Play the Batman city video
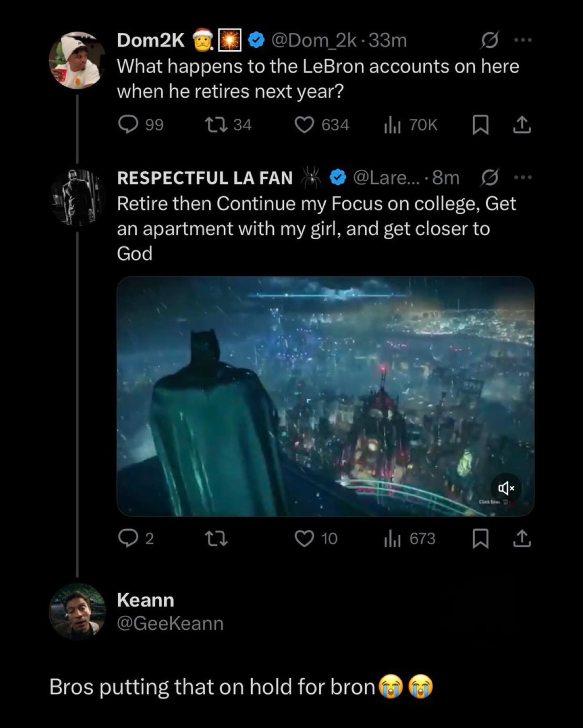The height and width of the screenshot is (728, 583). [325, 396]
